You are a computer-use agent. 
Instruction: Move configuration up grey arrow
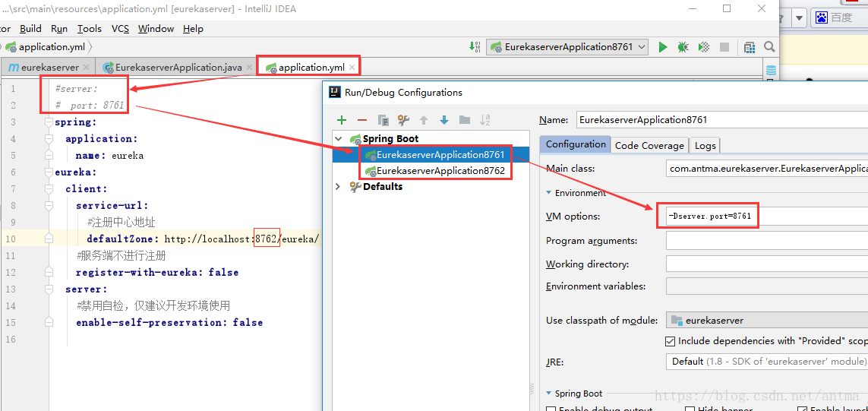[x=424, y=120]
